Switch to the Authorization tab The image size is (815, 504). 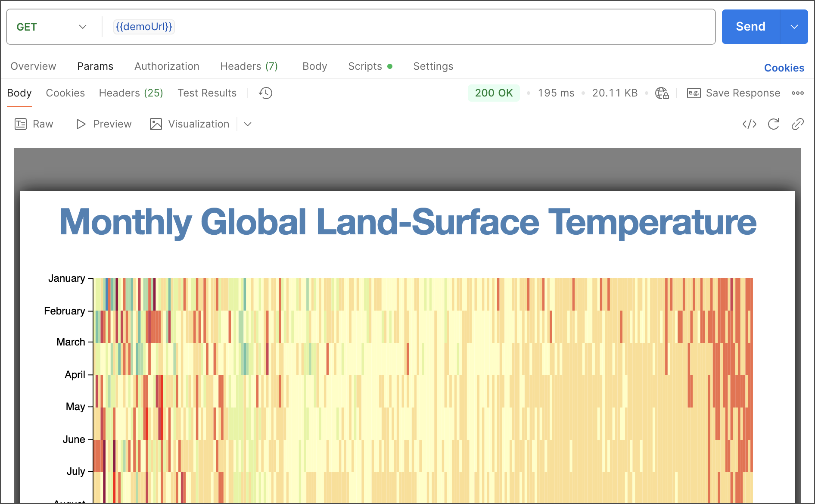167,66
